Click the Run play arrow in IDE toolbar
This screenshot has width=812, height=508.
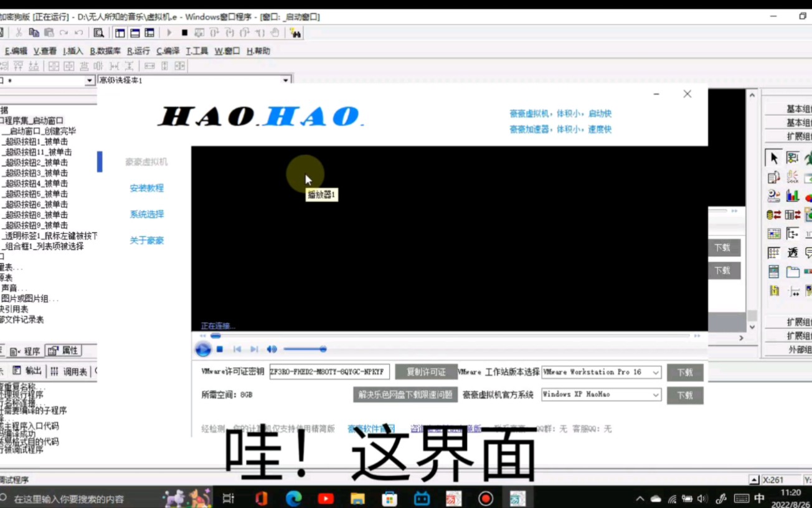[169, 32]
